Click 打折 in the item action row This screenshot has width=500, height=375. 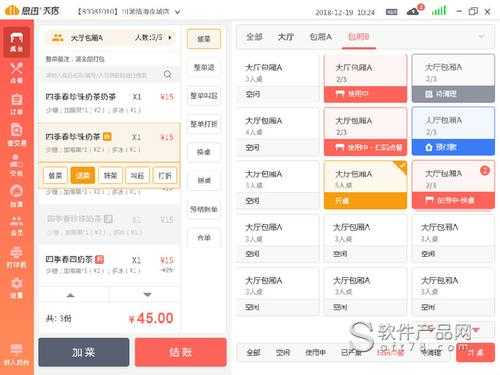coord(165,175)
